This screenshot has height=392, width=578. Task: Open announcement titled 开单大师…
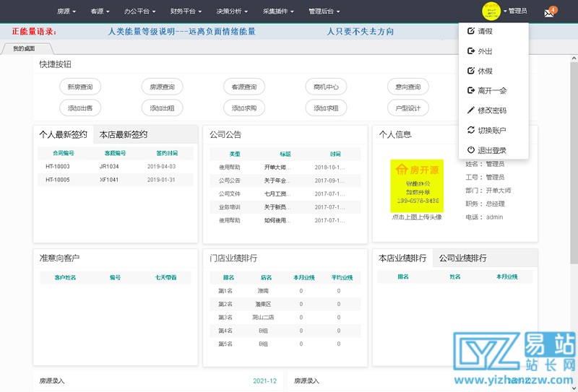pyautogui.click(x=277, y=167)
